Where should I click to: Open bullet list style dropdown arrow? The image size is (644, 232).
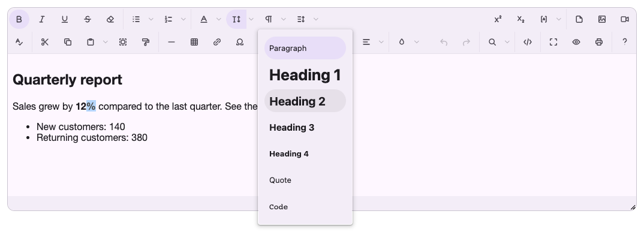click(151, 19)
